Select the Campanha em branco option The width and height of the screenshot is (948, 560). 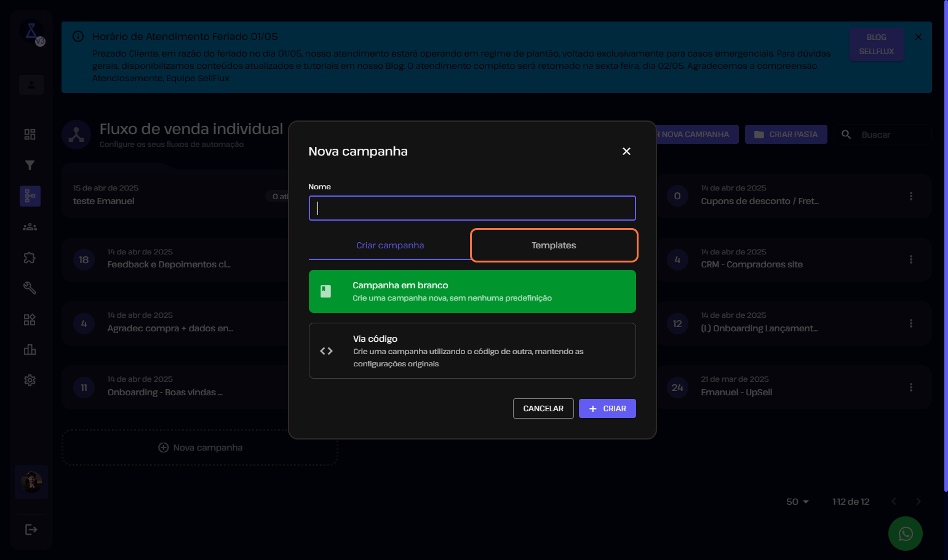pyautogui.click(x=472, y=291)
